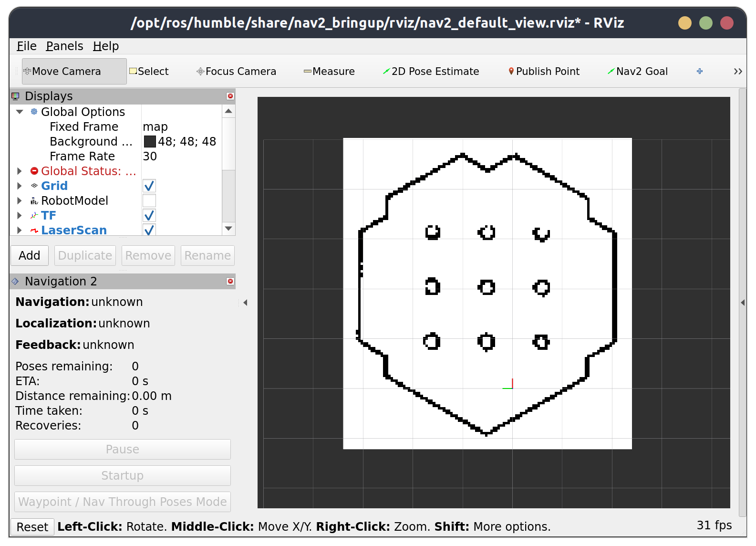Screen dimensions: 756x546
Task: Close the Displays panel
Action: coord(230,96)
